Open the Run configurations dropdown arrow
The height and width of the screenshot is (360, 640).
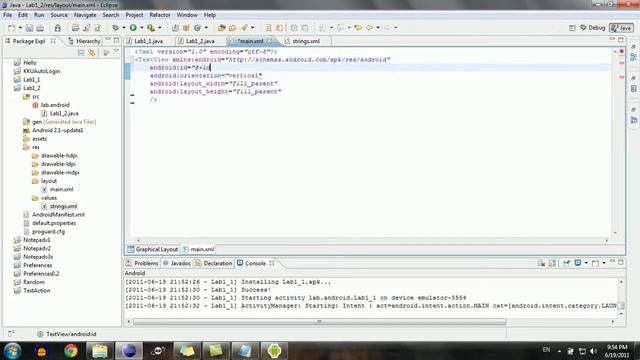(142, 28)
